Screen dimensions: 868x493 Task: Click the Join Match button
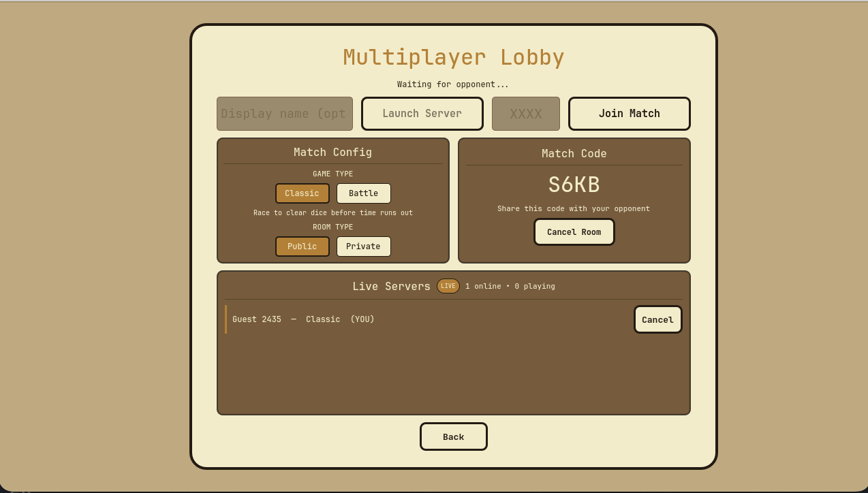(x=629, y=113)
